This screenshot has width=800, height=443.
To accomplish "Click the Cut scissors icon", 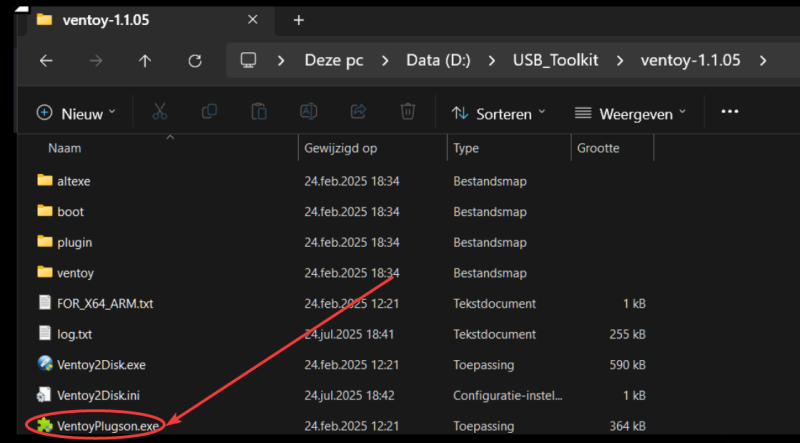I will [160, 112].
